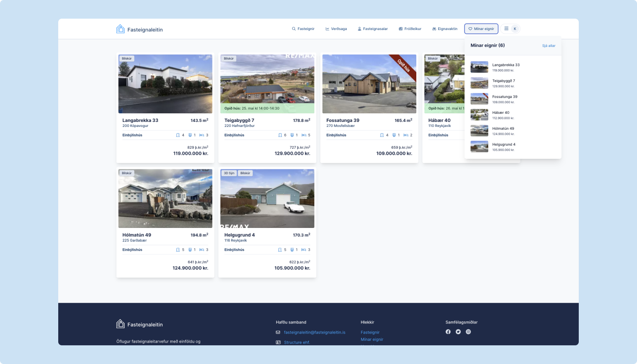Click the Hábær 40 card title

click(440, 120)
